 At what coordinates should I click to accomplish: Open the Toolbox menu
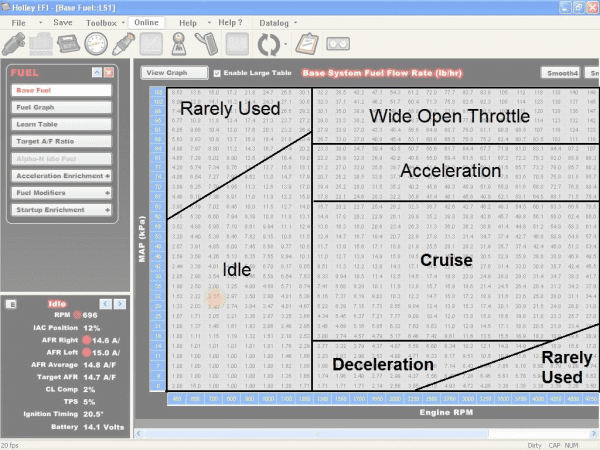101,23
